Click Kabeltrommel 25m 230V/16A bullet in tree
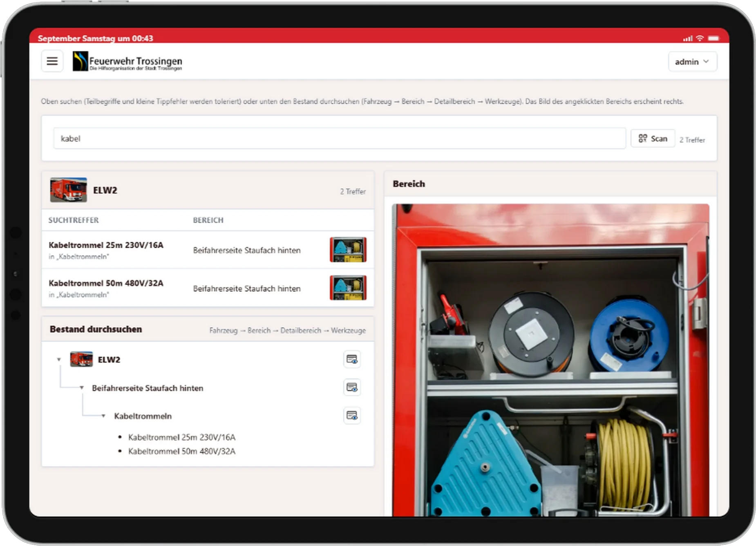 click(x=182, y=437)
